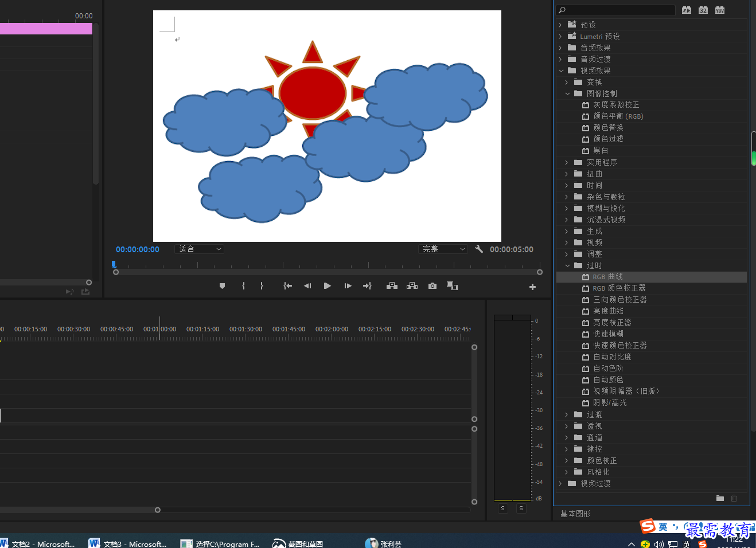756x548 pixels.
Task: Click the comparison view icon
Action: point(453,286)
